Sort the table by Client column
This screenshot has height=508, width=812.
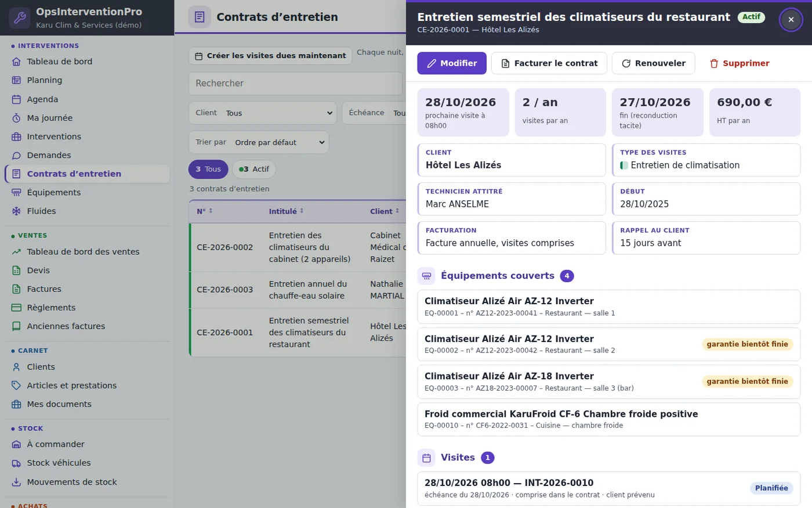(x=385, y=211)
